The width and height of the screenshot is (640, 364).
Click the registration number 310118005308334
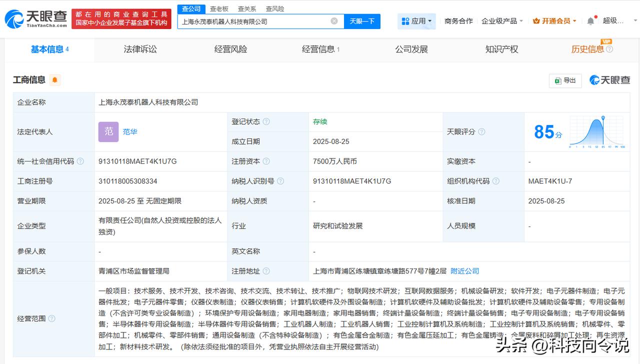pyautogui.click(x=128, y=181)
